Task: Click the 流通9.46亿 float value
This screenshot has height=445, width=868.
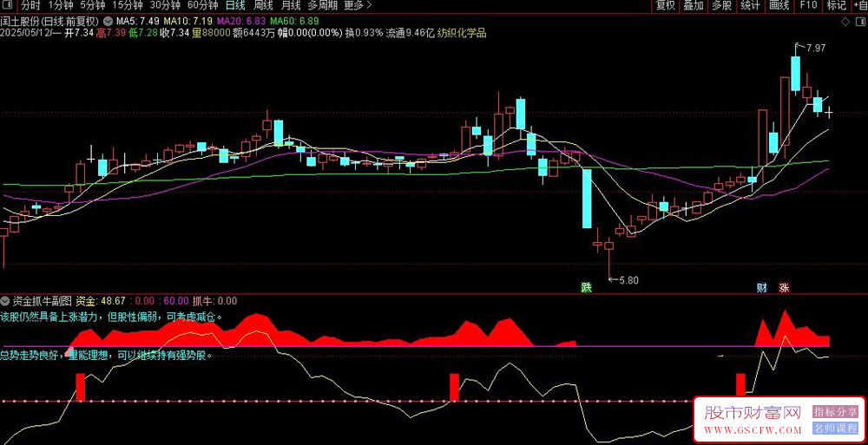Action: [411, 33]
